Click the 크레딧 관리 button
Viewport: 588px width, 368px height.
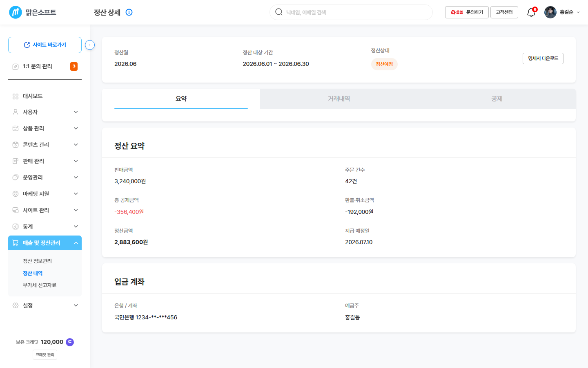(45, 355)
